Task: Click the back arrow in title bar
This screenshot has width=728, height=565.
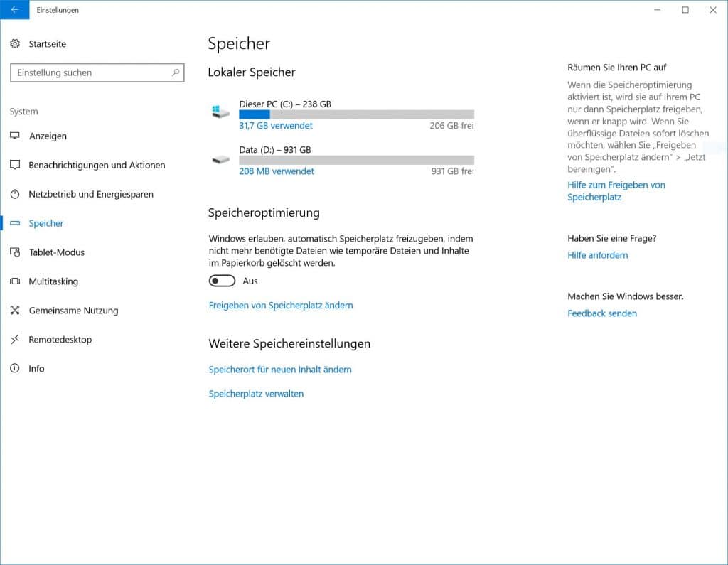Action: (14, 10)
